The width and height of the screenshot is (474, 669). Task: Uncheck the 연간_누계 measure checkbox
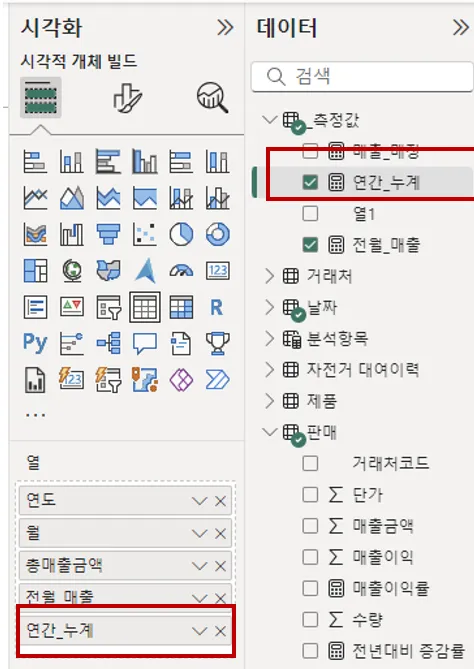[x=310, y=182]
